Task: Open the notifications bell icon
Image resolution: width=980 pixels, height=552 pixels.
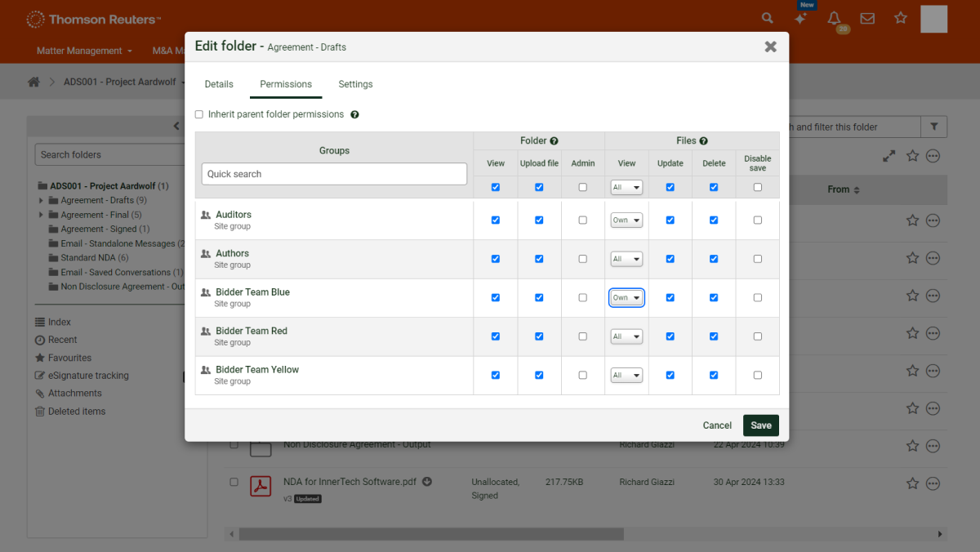Action: click(834, 18)
